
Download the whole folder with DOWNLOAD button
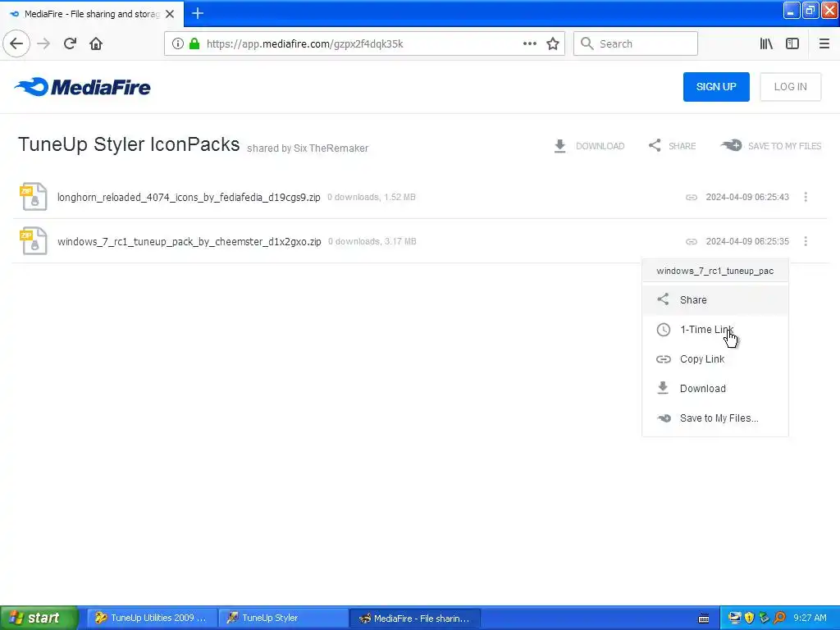[x=589, y=146]
